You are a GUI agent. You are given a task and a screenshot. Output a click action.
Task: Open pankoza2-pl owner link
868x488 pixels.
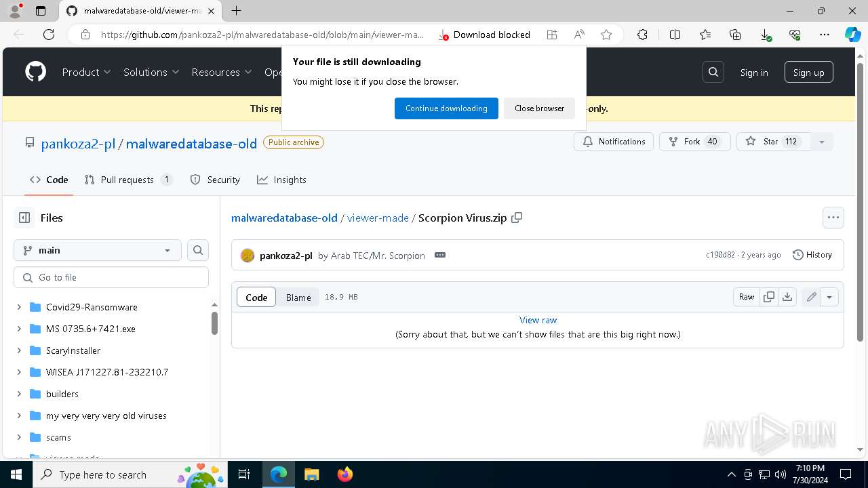pyautogui.click(x=78, y=143)
